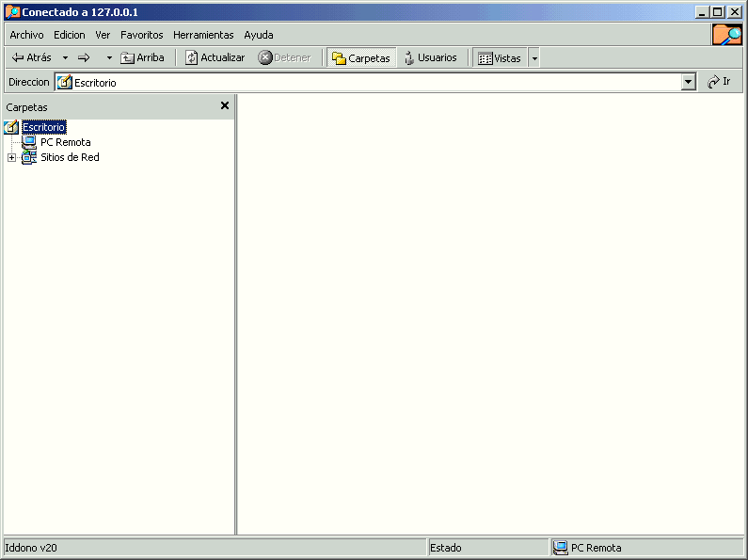
Task: Close the Carpetas side panel
Action: (x=225, y=106)
